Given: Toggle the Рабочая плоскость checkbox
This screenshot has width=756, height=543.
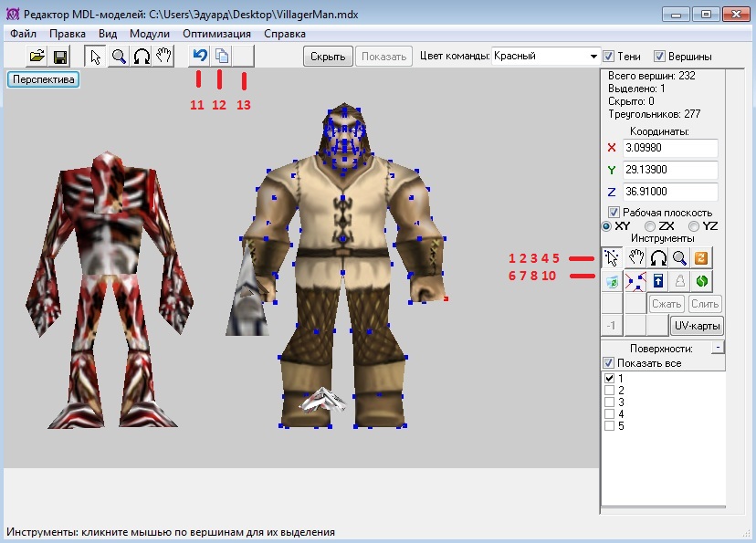Looking at the screenshot, I should coord(614,213).
